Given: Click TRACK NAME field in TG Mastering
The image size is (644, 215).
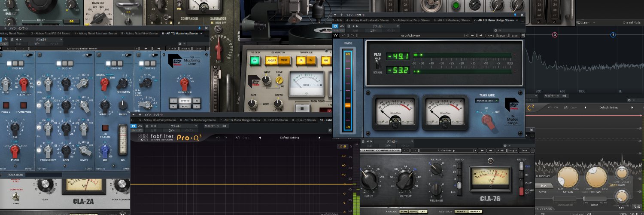Looking at the screenshot, I should click(x=44, y=175).
